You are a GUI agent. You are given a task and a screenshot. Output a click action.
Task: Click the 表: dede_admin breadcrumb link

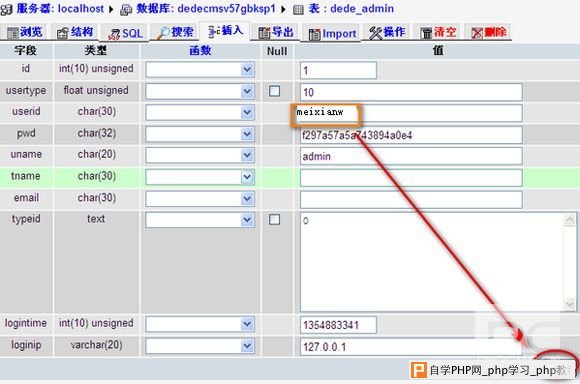click(351, 9)
